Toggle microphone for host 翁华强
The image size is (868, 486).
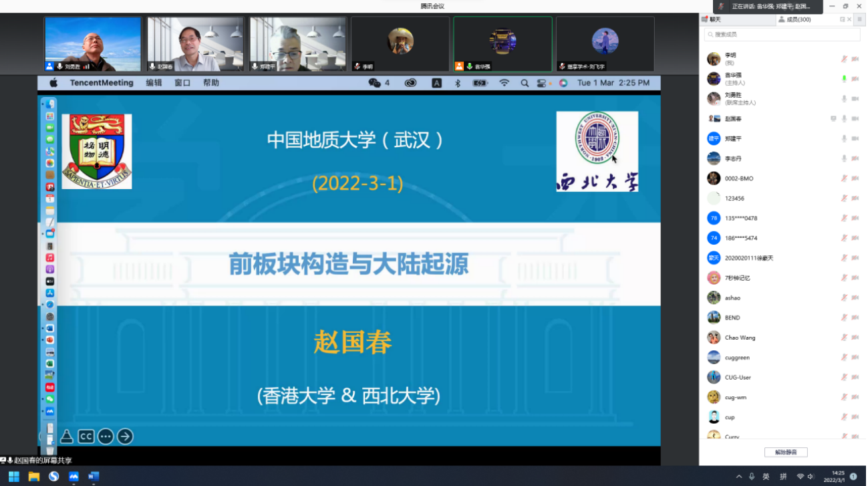[844, 79]
